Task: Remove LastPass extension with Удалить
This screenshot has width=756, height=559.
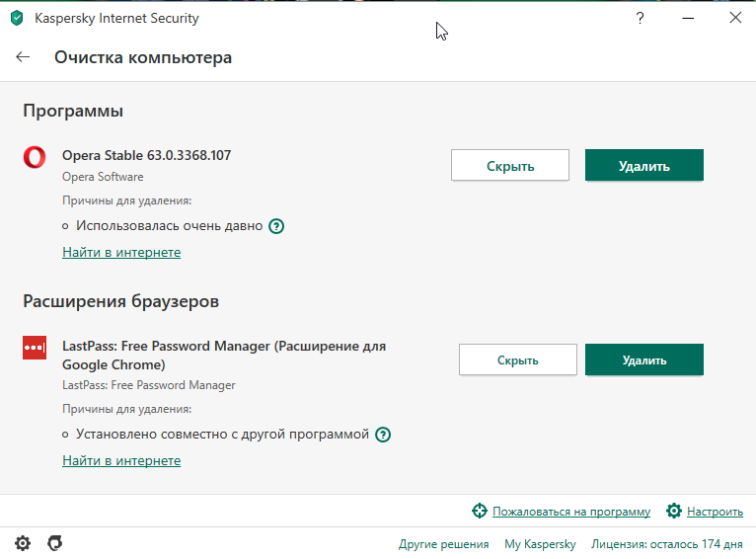Action: pos(644,359)
